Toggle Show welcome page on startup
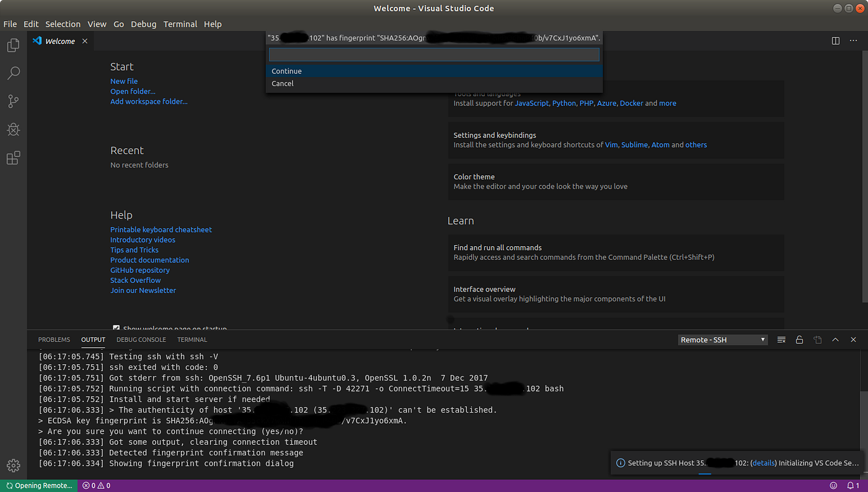868x492 pixels. pyautogui.click(x=116, y=329)
